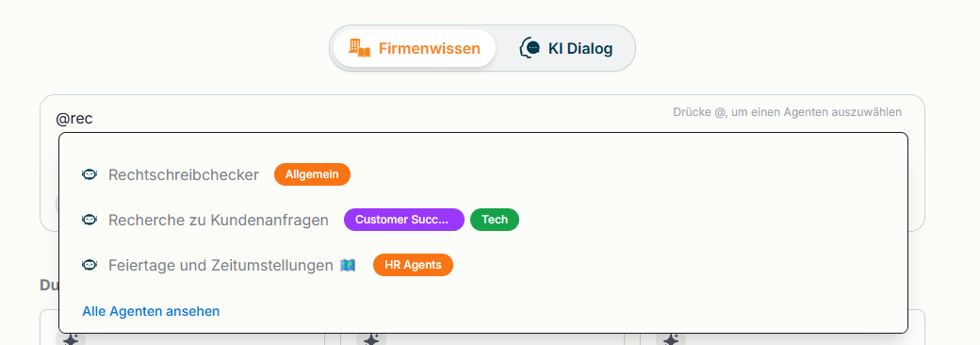Click the sparkle icon on the left card
The width and height of the screenshot is (980, 345).
coord(71,338)
